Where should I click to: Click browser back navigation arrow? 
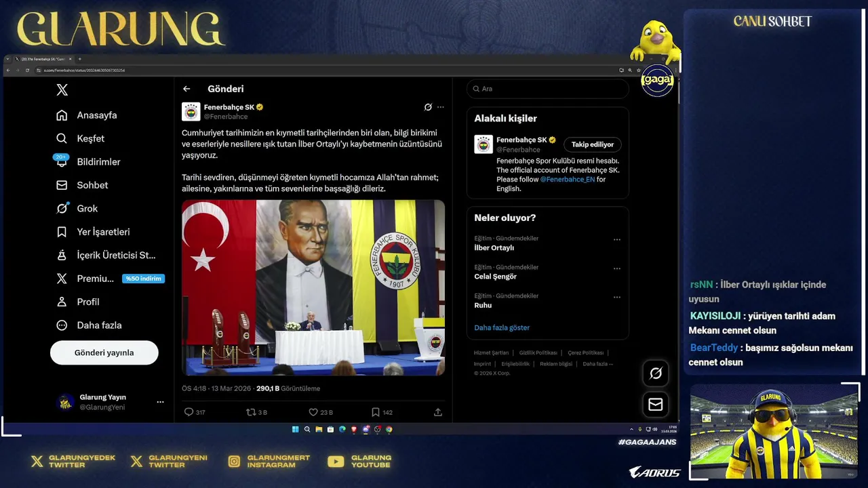pyautogui.click(x=8, y=70)
